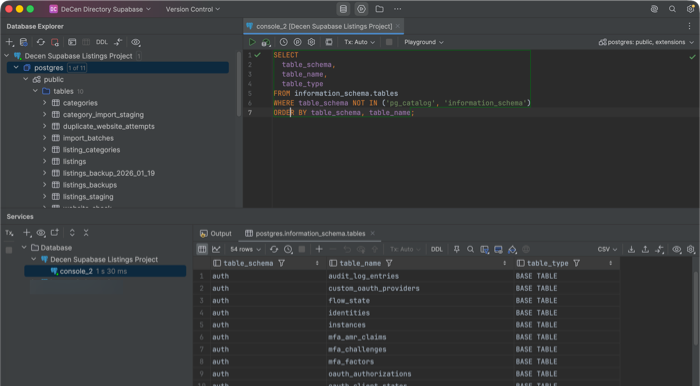Expand all in Services toolbar
Viewport: 700px width, 386px height.
click(x=72, y=232)
